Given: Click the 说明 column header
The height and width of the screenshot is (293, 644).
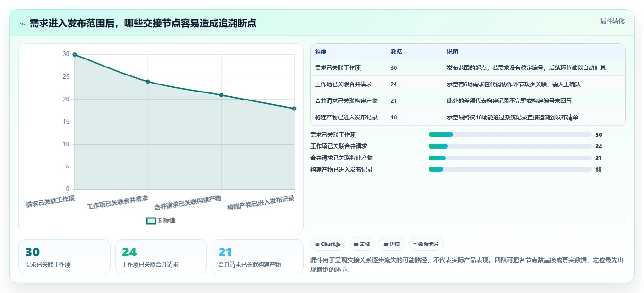Looking at the screenshot, I should pyautogui.click(x=453, y=52).
